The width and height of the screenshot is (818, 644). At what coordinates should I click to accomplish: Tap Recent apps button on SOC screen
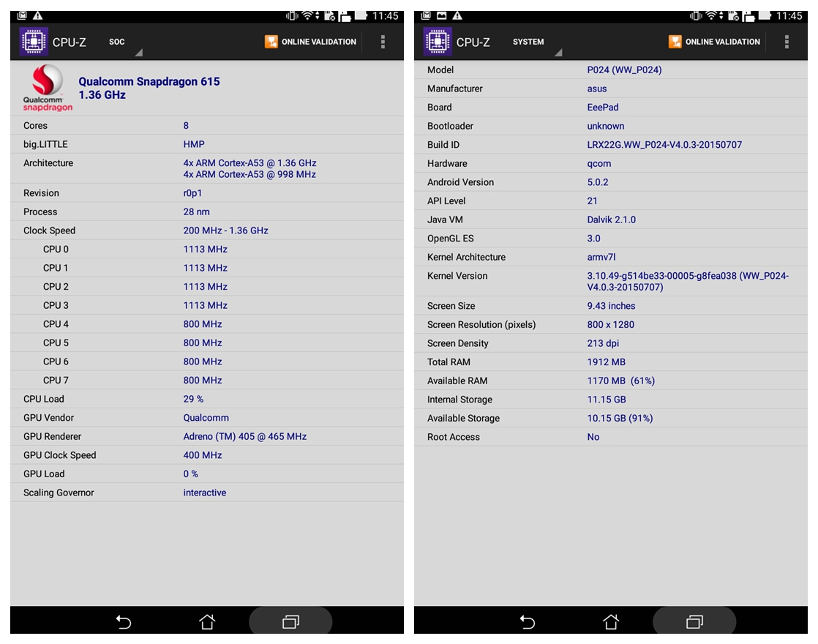pyautogui.click(x=290, y=621)
